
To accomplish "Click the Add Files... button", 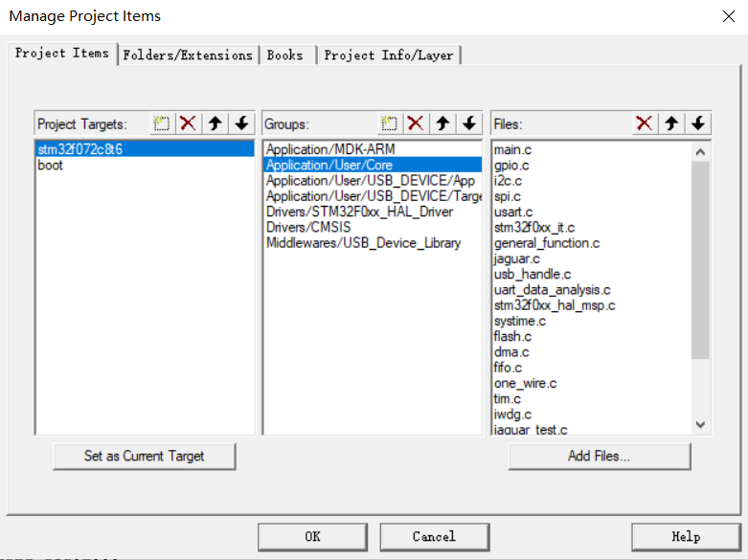I will (x=600, y=456).
